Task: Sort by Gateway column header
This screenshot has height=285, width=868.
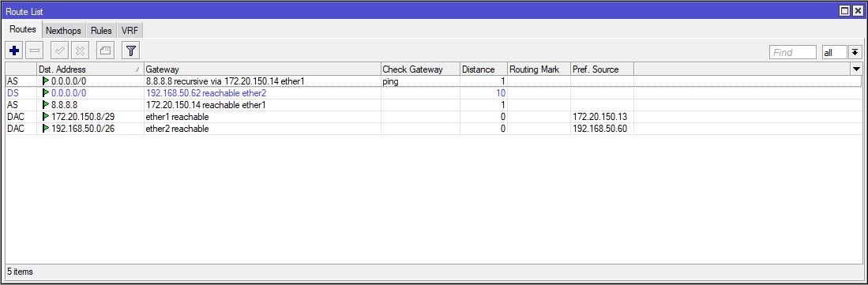Action: pyautogui.click(x=262, y=69)
